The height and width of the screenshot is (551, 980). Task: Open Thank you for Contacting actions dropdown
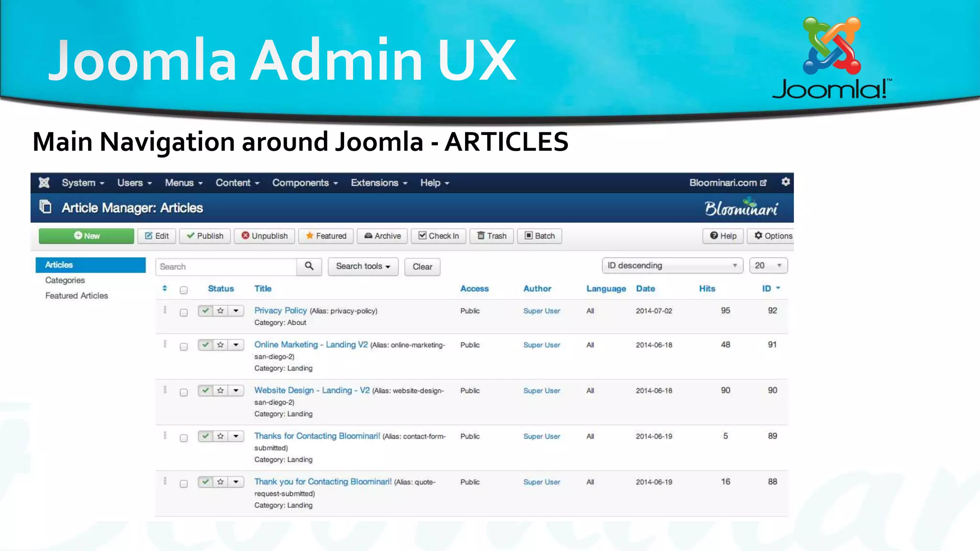236,482
